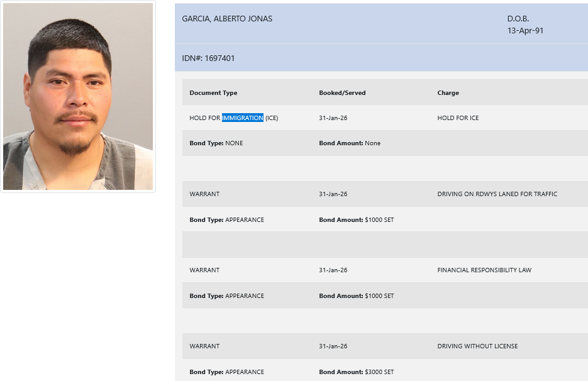
Task: Click the 13-Apr-91 birth date
Action: click(525, 30)
